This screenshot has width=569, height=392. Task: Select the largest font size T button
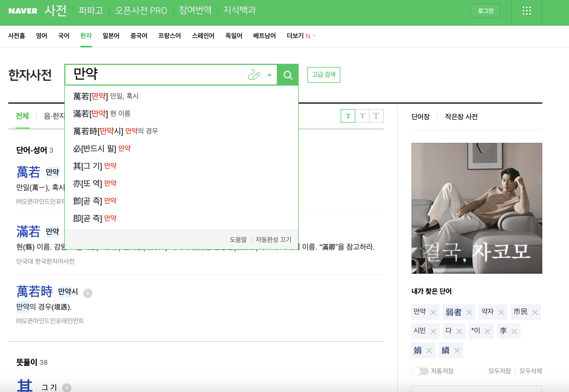click(x=376, y=116)
